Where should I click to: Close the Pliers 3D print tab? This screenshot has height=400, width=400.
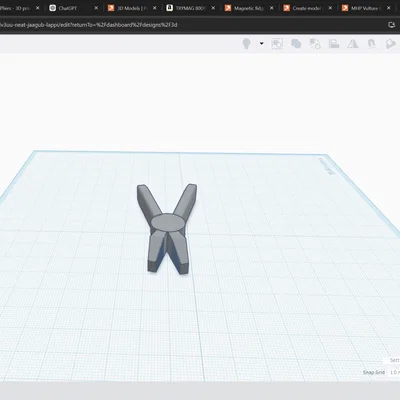37,8
